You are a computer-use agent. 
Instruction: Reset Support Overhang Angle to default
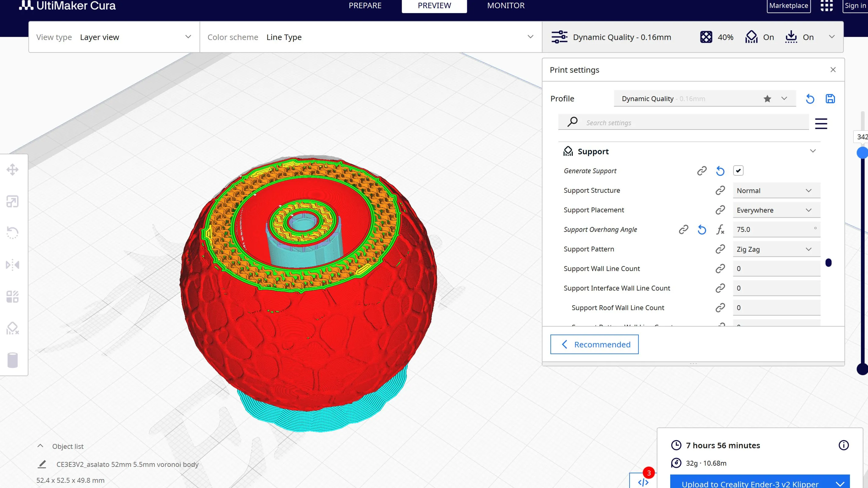pos(702,230)
